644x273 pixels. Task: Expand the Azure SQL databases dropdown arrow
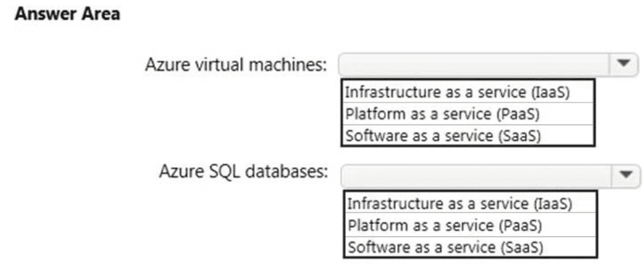[625, 174]
